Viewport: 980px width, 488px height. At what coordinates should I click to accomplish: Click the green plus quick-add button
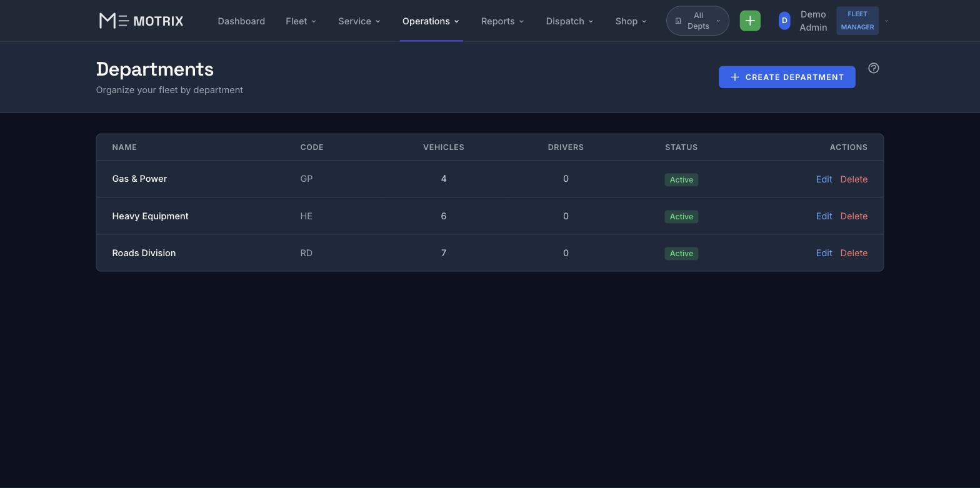pyautogui.click(x=750, y=21)
